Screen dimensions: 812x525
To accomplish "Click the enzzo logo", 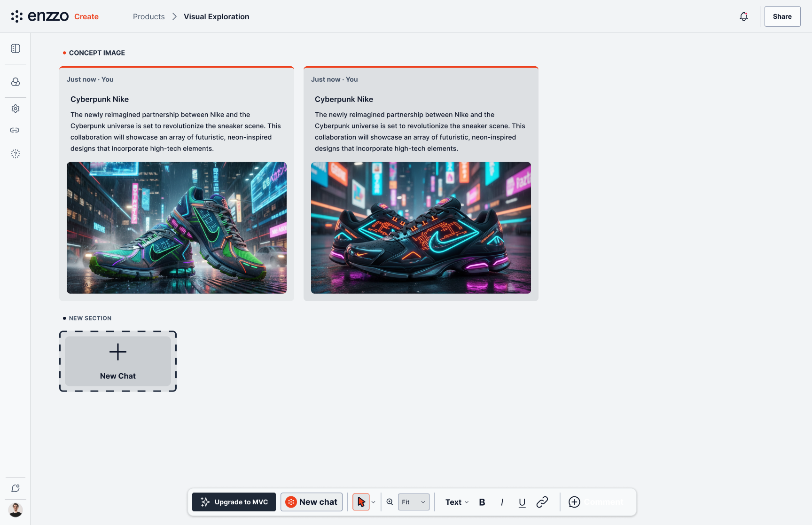I will (x=40, y=16).
